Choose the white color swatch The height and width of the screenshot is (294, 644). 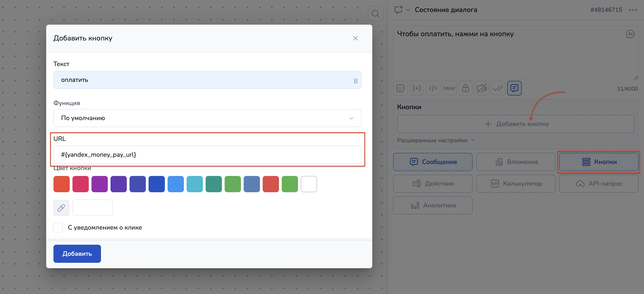pyautogui.click(x=309, y=184)
